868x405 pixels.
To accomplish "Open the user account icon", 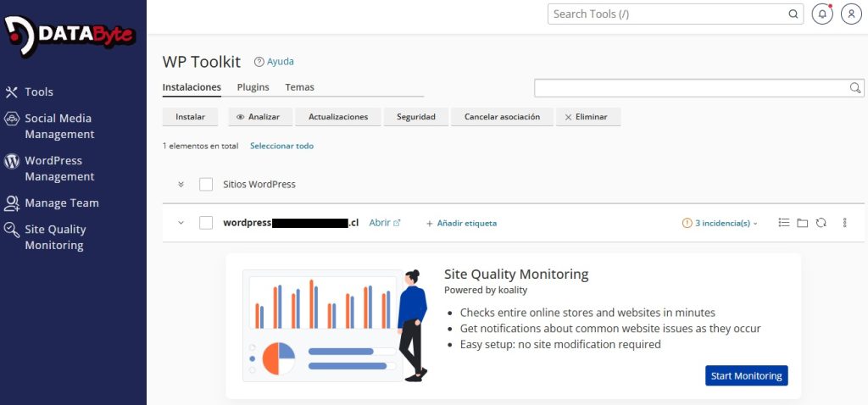I will point(851,14).
